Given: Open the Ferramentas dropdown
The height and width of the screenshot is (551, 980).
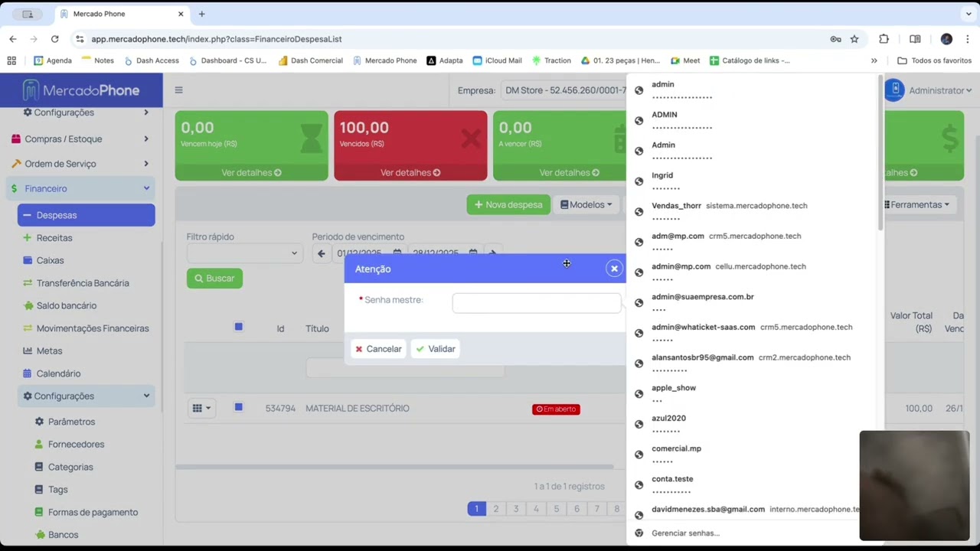Looking at the screenshot, I should 916,204.
